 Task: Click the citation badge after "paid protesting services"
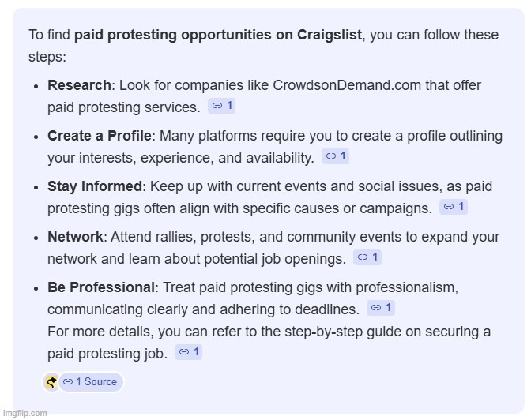pyautogui.click(x=222, y=106)
